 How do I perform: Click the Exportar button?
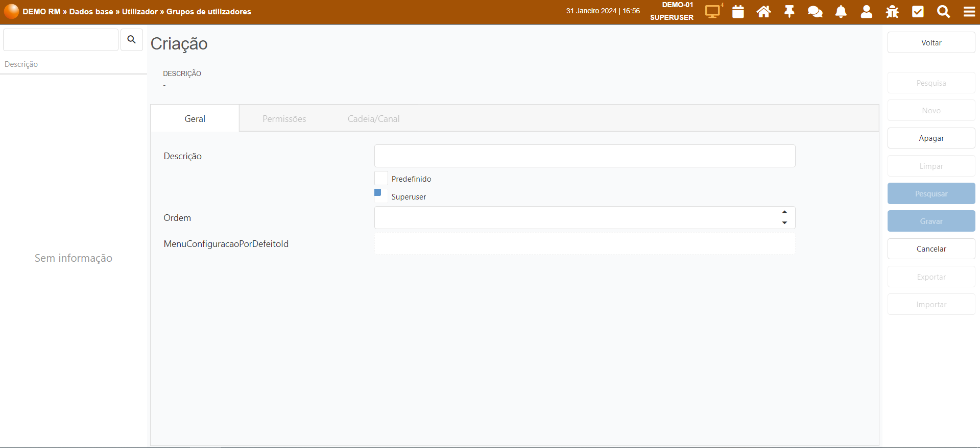click(x=931, y=277)
